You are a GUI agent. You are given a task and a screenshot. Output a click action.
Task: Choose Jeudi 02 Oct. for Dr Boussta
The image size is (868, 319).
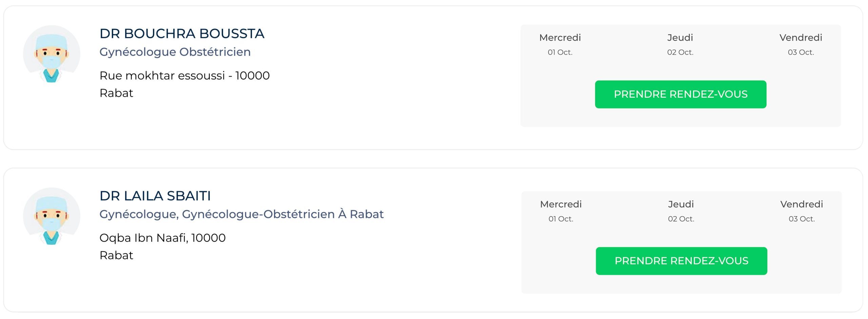pos(680,44)
